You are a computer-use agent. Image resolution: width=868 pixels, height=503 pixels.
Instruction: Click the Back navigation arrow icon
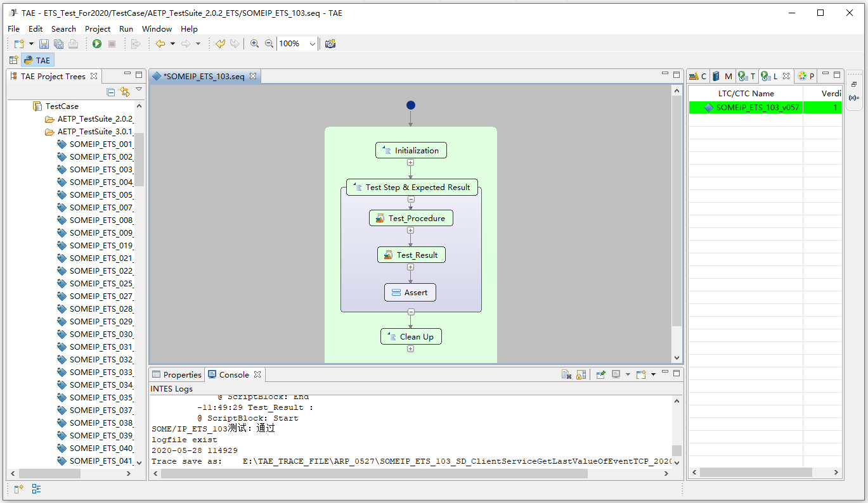tap(160, 44)
